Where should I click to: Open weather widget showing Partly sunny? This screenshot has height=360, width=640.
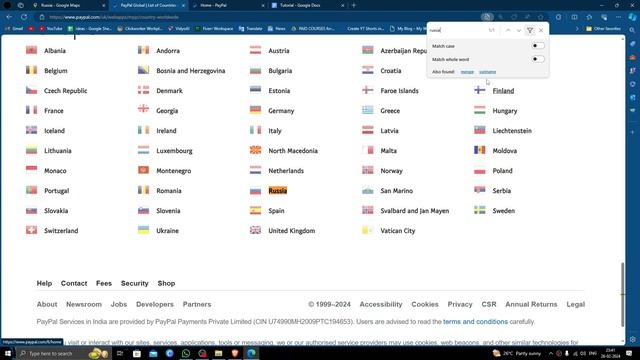(x=517, y=353)
